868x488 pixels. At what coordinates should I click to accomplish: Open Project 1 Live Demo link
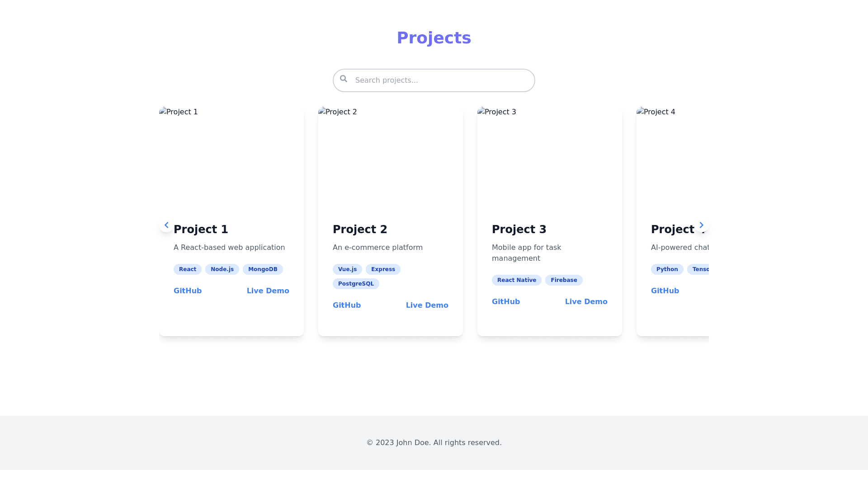(x=268, y=291)
